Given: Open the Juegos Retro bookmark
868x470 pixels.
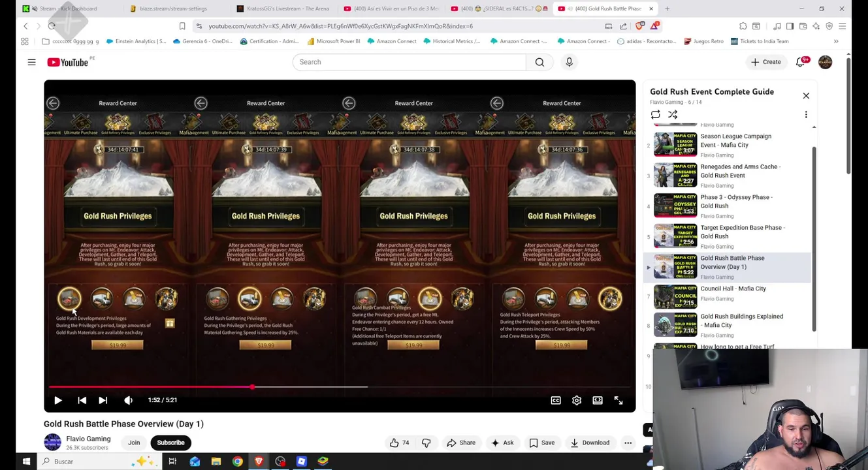Looking at the screenshot, I should click(x=703, y=41).
